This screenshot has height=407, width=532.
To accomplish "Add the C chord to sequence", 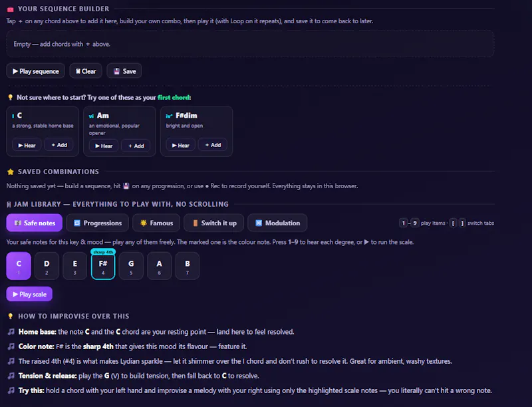I will 59,145.
